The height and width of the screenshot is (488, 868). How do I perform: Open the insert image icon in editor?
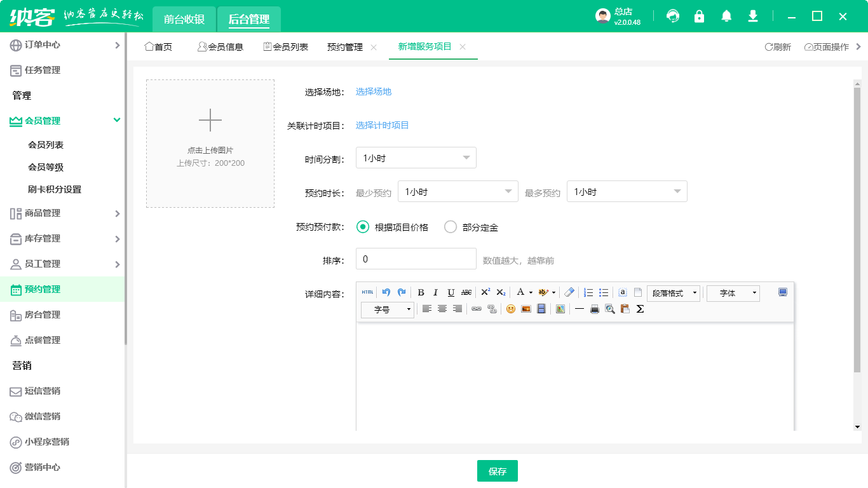[526, 309]
